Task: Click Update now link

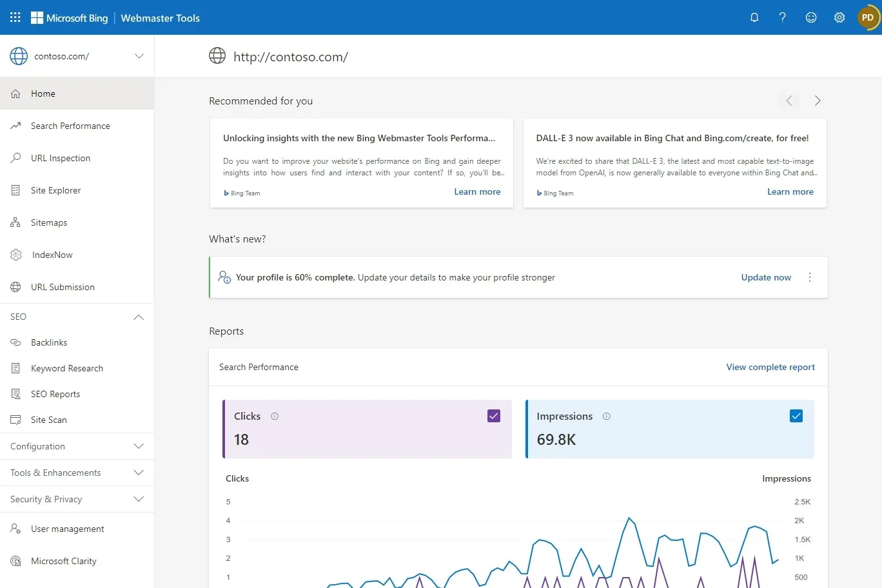Action: (x=766, y=277)
